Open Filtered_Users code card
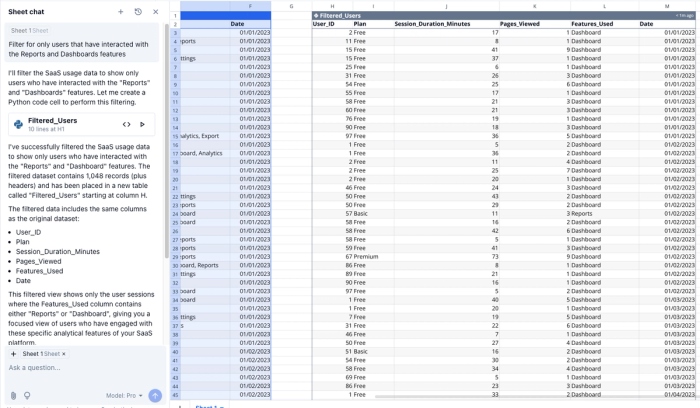 tap(82, 125)
